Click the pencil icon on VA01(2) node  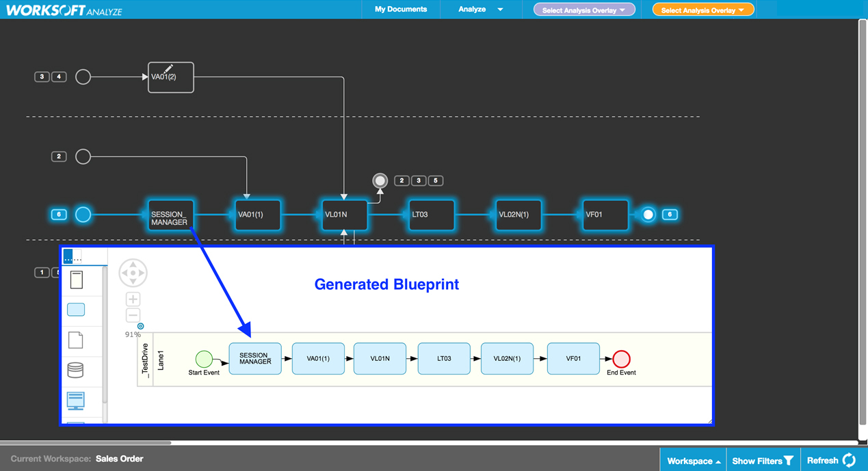pyautogui.click(x=168, y=69)
